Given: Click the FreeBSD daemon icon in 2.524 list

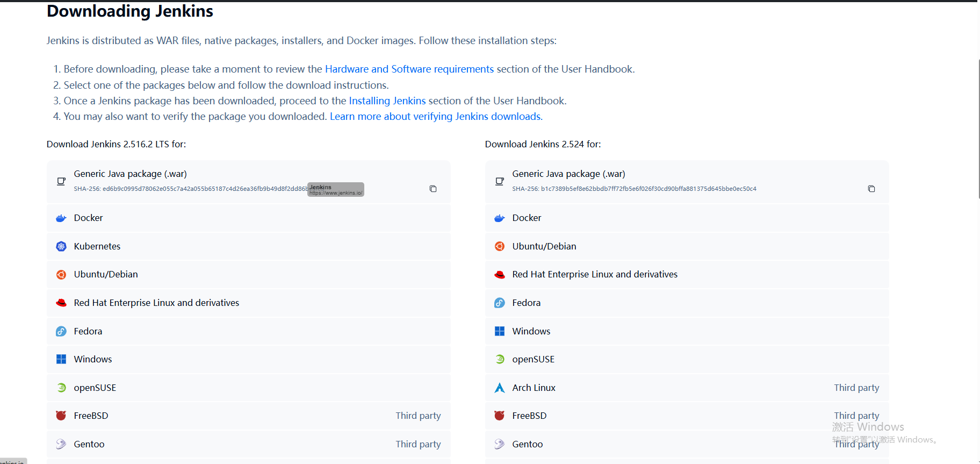Looking at the screenshot, I should 500,416.
